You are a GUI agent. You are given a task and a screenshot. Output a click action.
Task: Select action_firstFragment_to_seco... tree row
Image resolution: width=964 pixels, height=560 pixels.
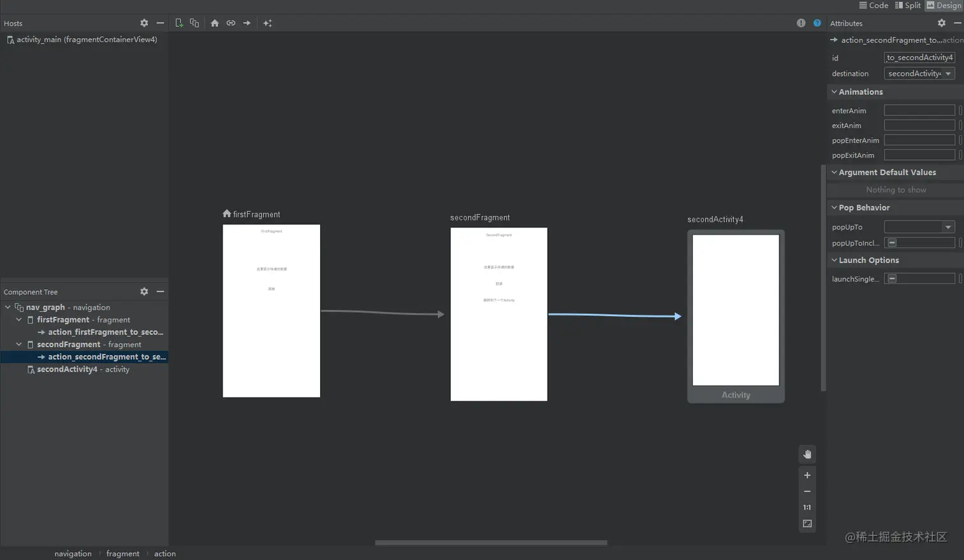(101, 332)
